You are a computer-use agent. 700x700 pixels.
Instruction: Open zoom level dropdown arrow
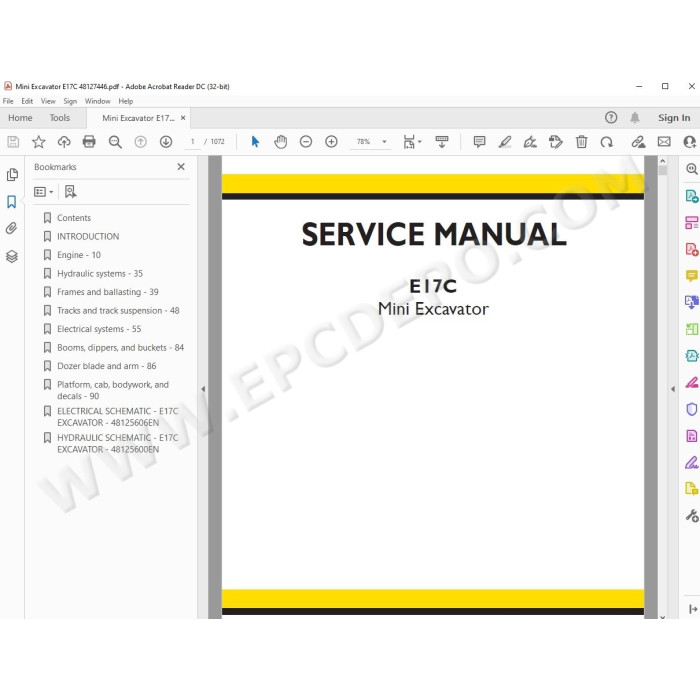pos(384,142)
